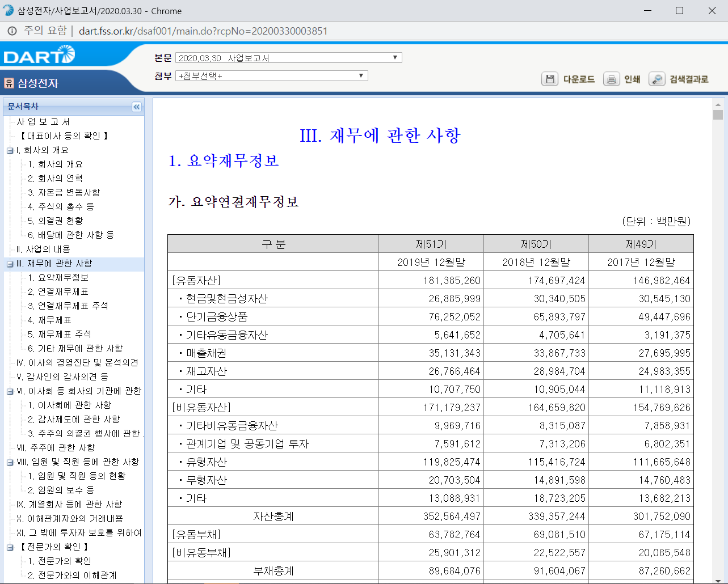
Task: Select '3. 자본금 변동사항' in tree
Action: [64, 193]
